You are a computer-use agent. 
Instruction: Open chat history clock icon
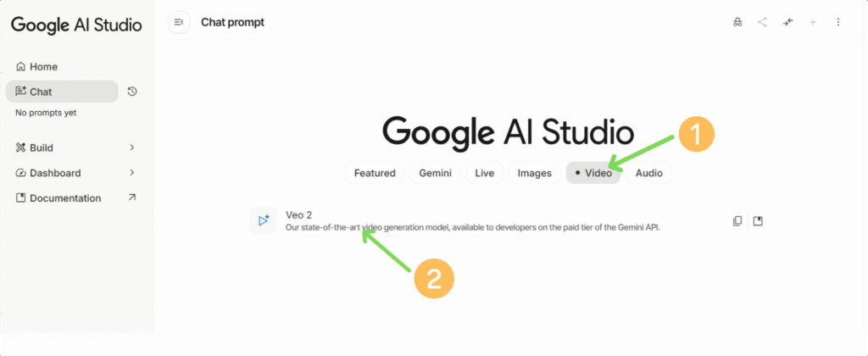[132, 92]
